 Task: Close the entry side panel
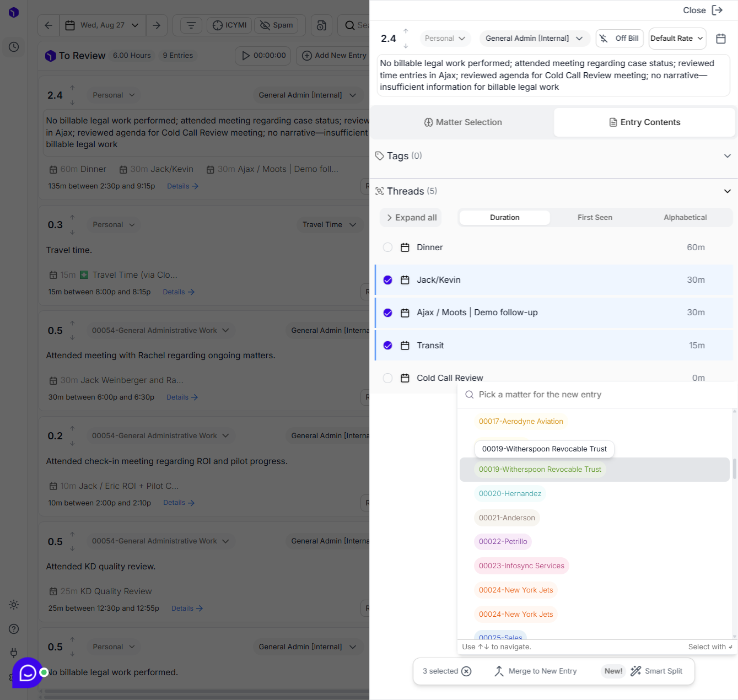click(x=703, y=10)
